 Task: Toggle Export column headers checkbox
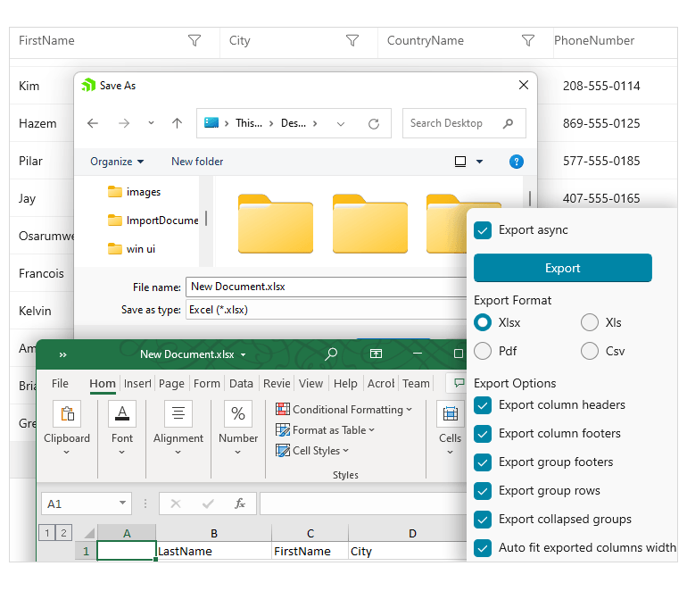(x=483, y=405)
